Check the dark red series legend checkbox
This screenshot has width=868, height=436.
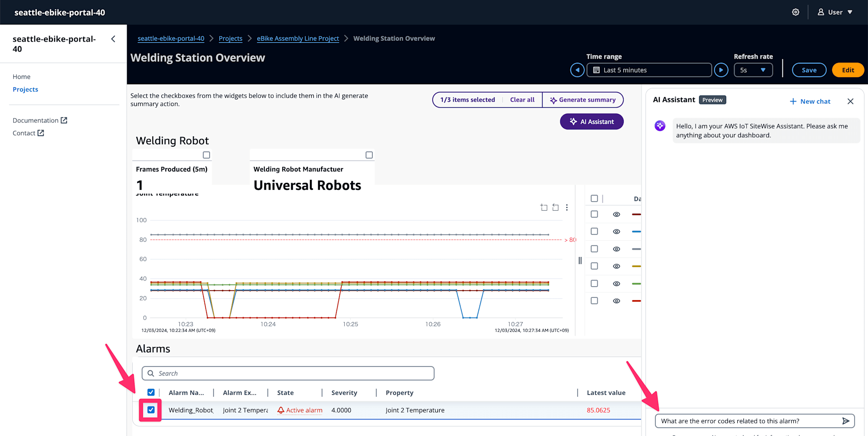tap(594, 214)
